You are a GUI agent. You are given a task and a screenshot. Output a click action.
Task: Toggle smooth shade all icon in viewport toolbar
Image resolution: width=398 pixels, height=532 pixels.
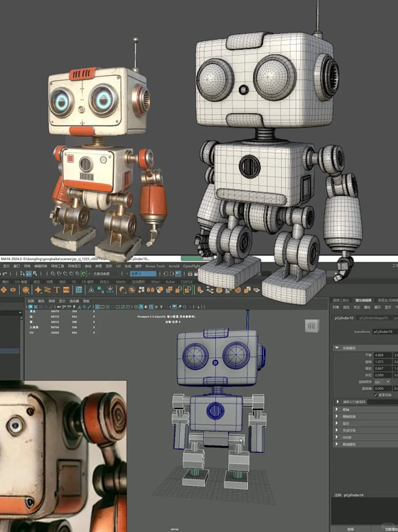coord(141,307)
